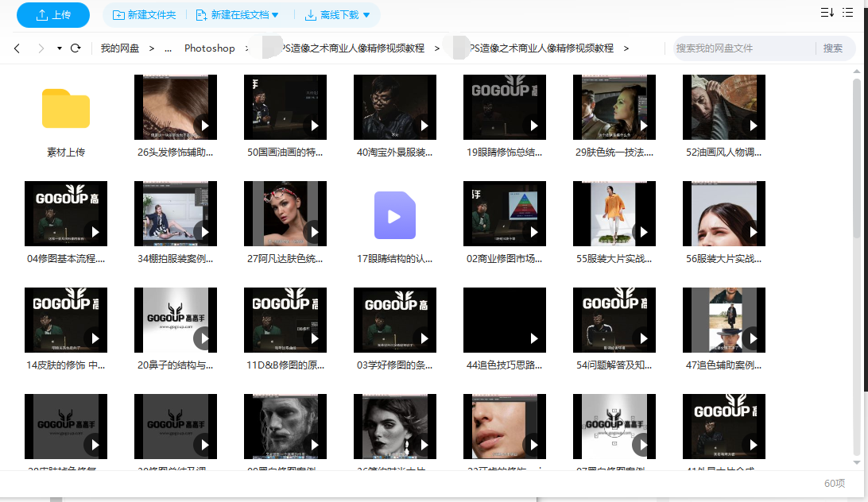
Task: Go to Photoshop folder in breadcrumb
Action: tap(210, 48)
